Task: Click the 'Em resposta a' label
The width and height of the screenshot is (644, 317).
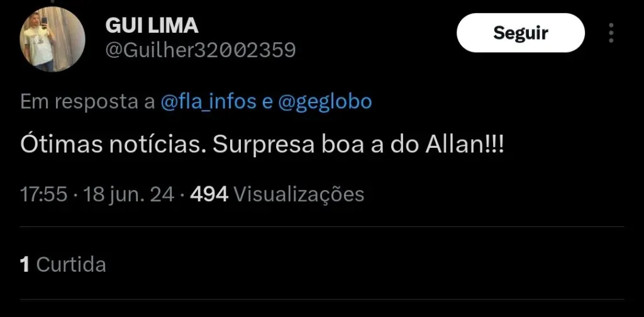Action: [87, 103]
